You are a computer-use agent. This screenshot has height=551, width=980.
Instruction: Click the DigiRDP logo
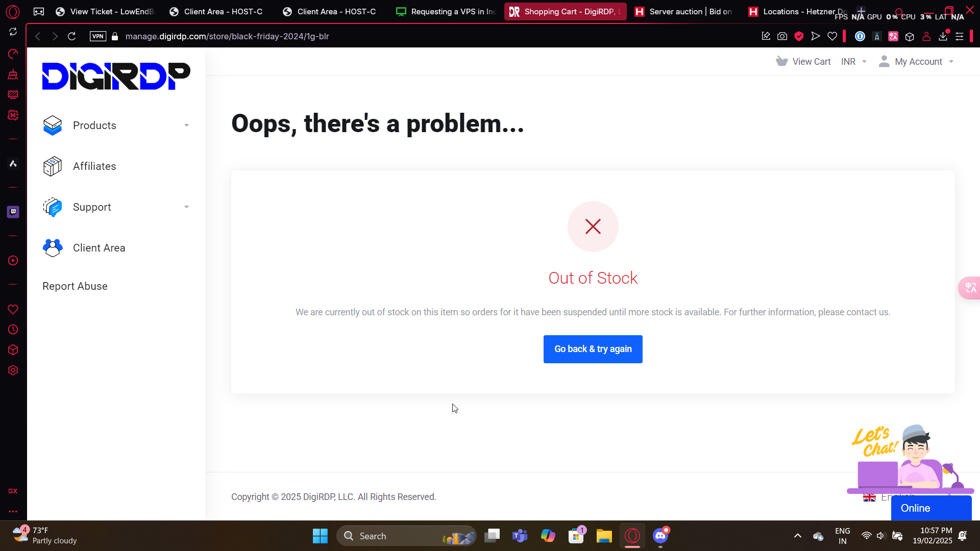tap(116, 77)
